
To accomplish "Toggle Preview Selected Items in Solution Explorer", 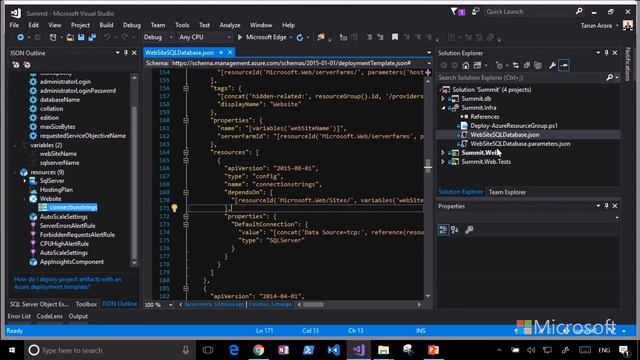I will [564, 65].
